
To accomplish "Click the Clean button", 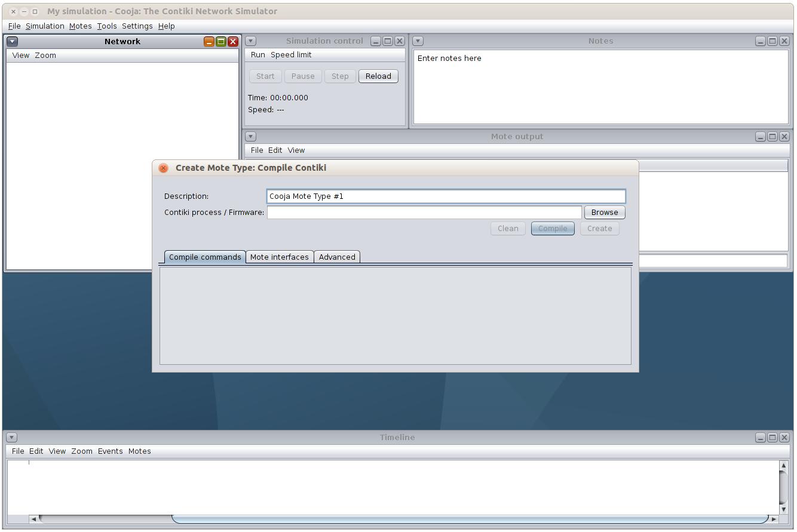I will [508, 229].
